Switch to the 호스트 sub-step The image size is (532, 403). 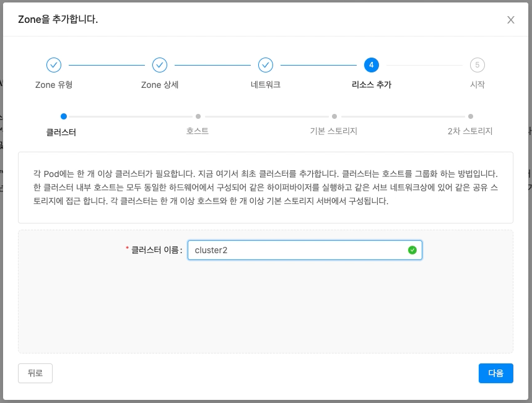(x=197, y=130)
